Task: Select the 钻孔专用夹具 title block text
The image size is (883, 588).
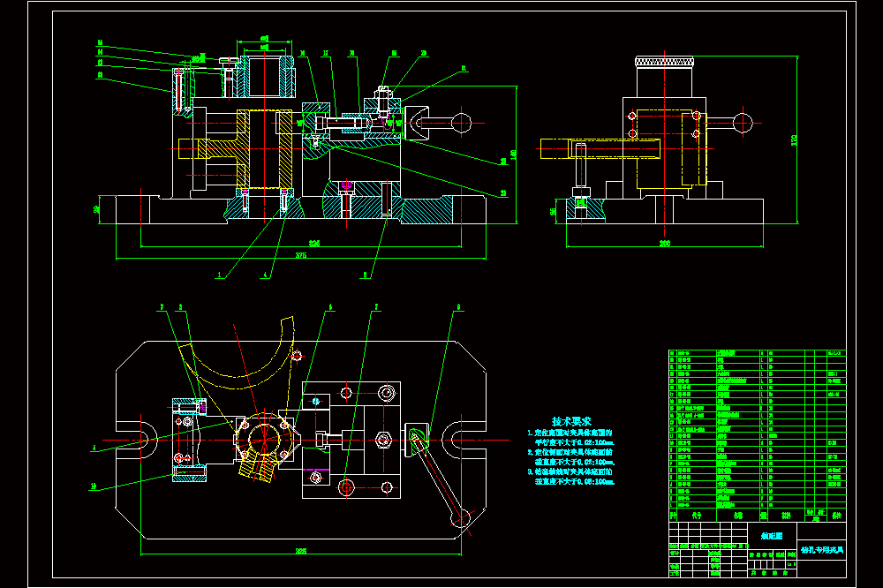Action: click(822, 550)
